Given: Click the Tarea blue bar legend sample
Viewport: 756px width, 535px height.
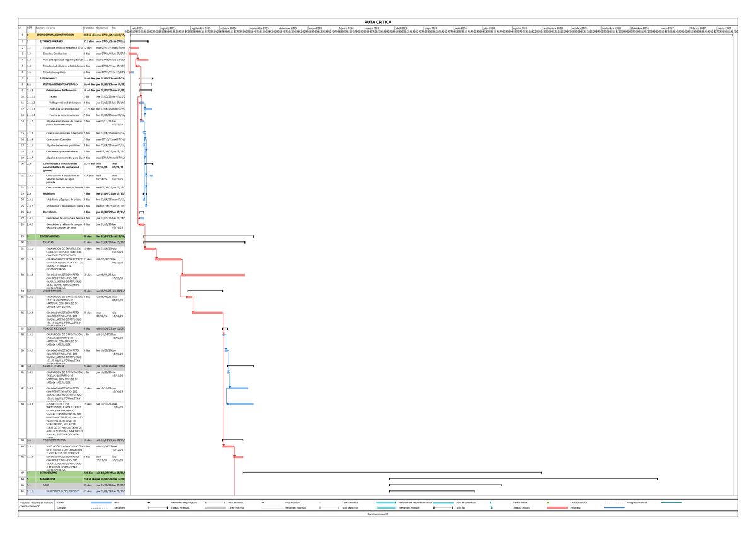Looking at the screenshot, I should tap(100, 502).
